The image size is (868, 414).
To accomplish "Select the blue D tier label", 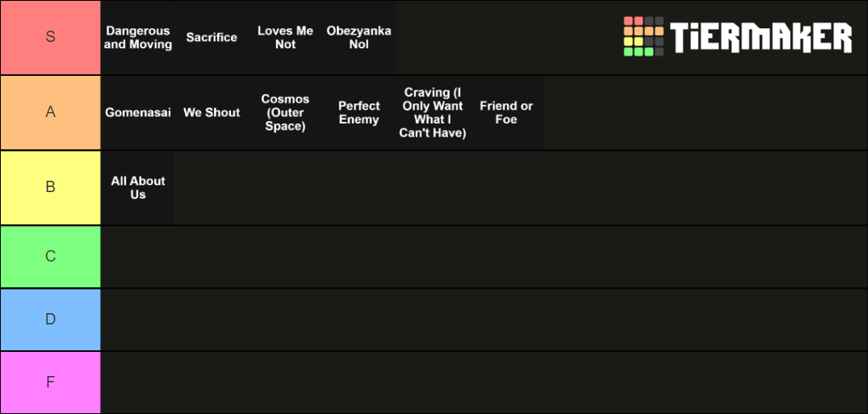I will coord(50,320).
